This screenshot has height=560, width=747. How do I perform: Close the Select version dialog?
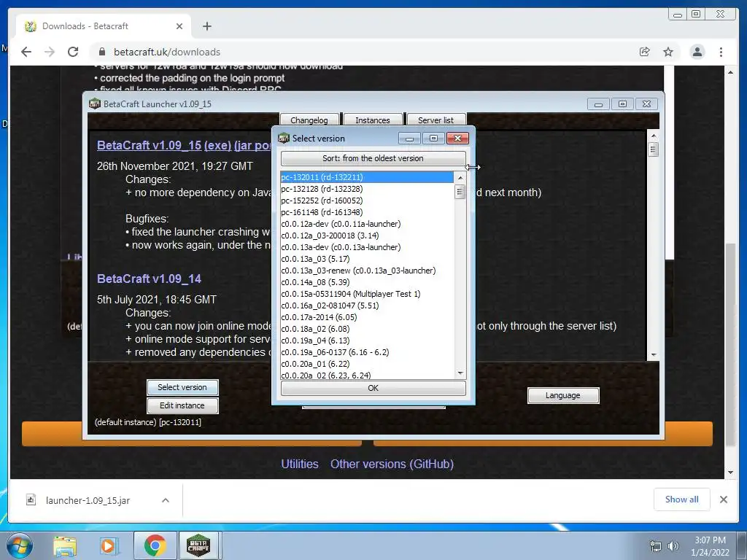[457, 138]
